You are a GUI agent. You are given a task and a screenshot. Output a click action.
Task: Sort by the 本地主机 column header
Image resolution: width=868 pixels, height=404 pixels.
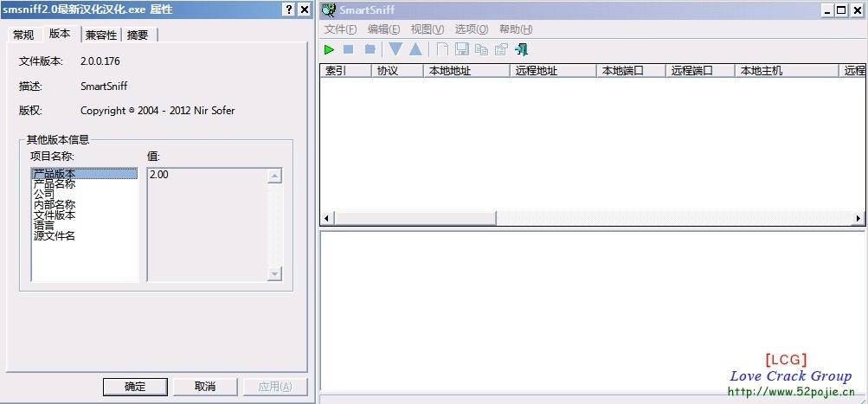click(787, 70)
